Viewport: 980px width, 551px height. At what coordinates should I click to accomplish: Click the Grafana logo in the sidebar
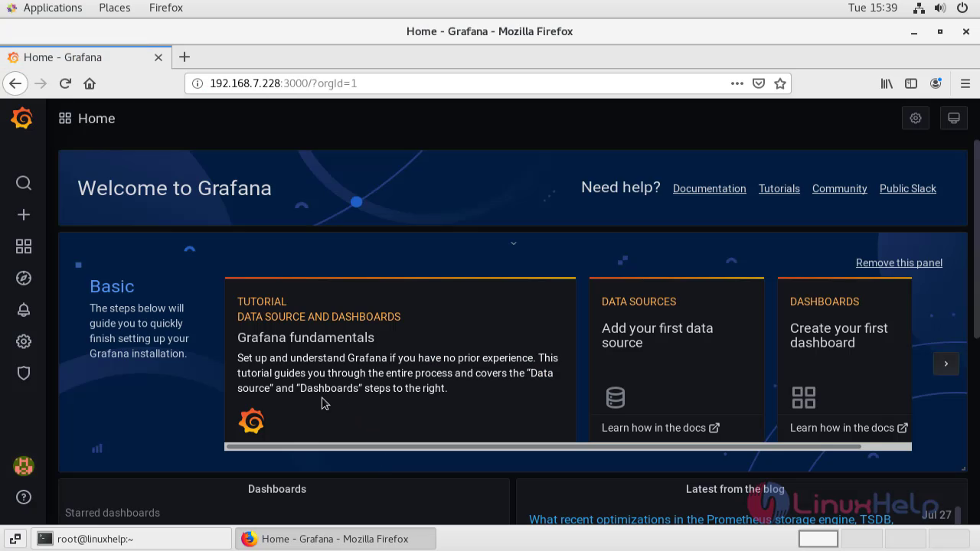click(x=22, y=119)
